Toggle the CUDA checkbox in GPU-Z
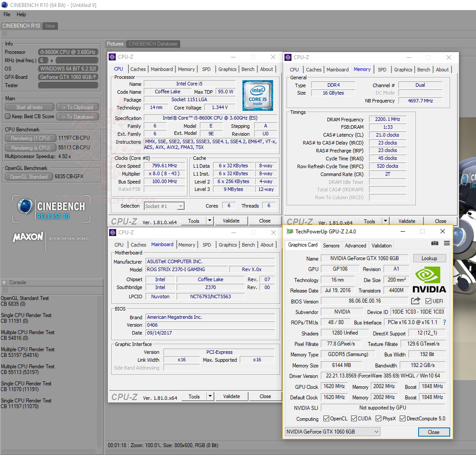This screenshot has height=455, width=476. pos(354,419)
